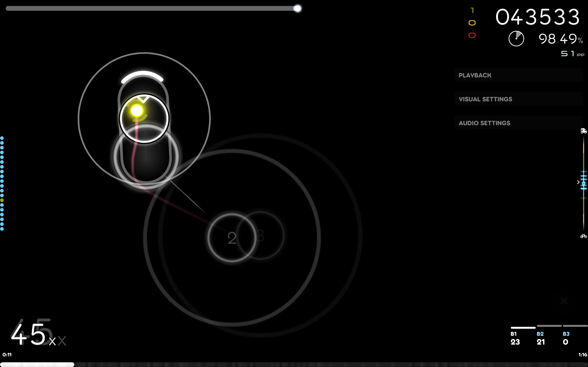Open the VISUAL SETTINGS section

(x=485, y=99)
